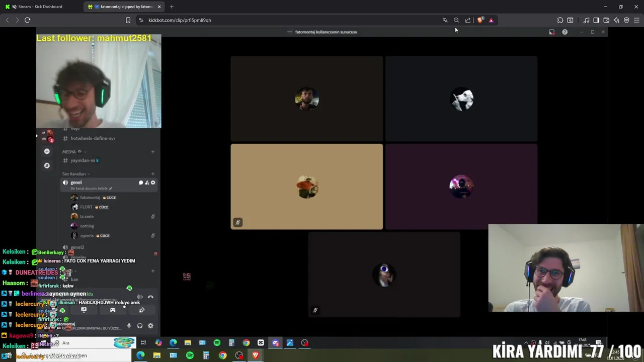Open File Explorer from bottom taskbar

[157, 355]
